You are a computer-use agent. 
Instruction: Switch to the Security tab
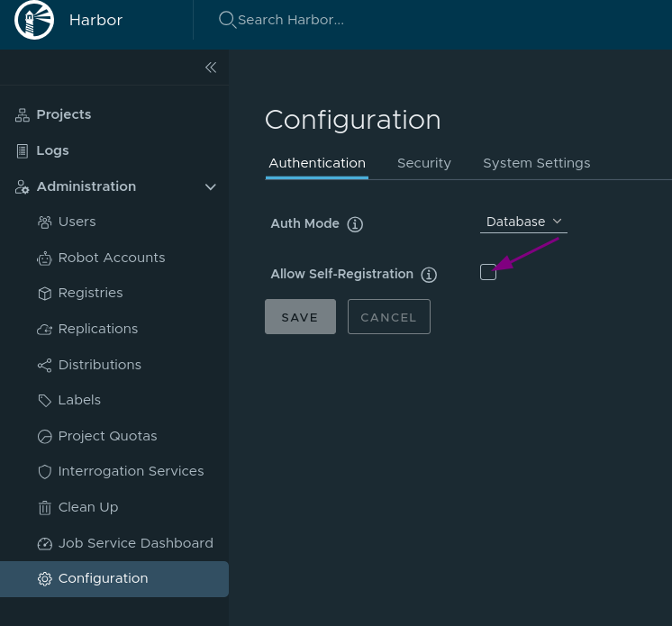[x=423, y=163]
